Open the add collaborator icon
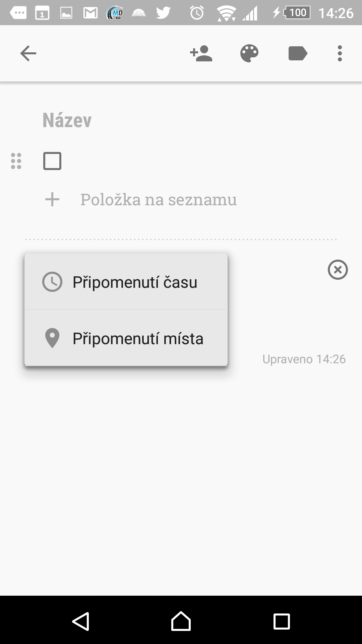Screen dimensions: 362x644 pos(201,53)
